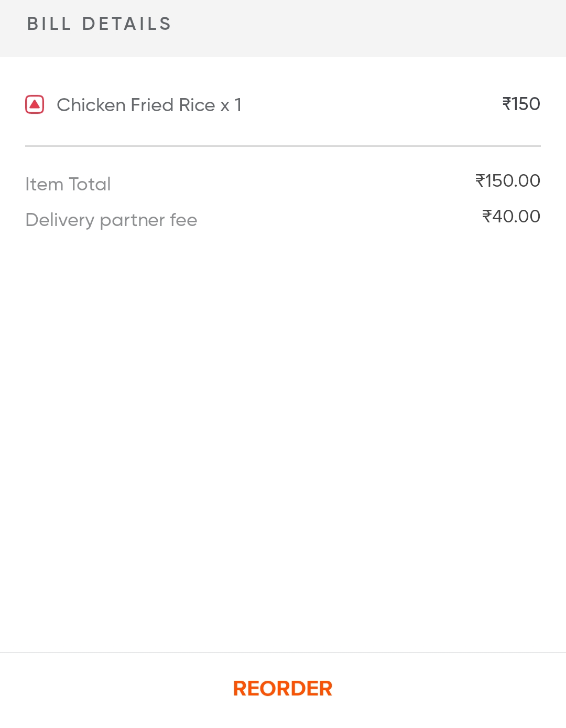The image size is (566, 728).
Task: Tap the word "Item" in Item Total
Action: pyautogui.click(x=44, y=184)
